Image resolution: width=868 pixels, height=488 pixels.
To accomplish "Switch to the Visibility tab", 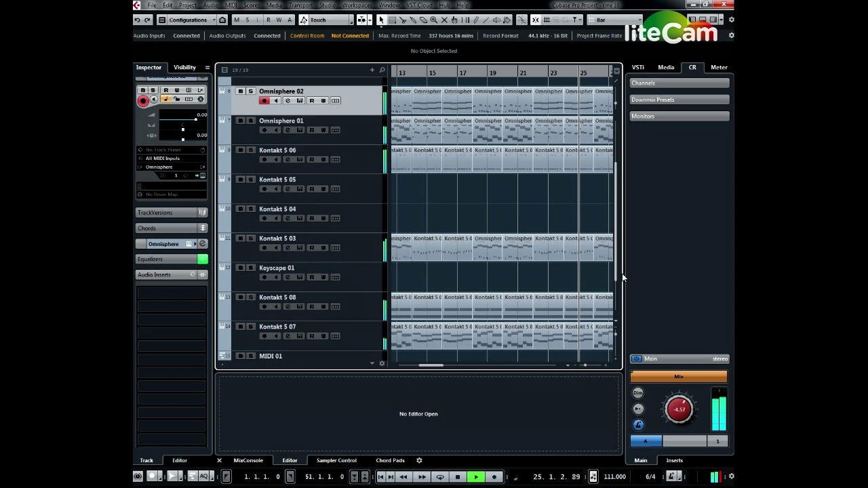I will coord(184,68).
